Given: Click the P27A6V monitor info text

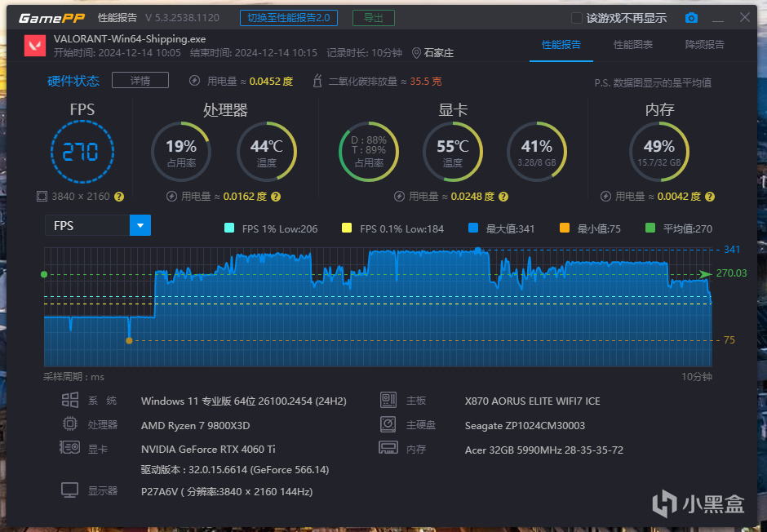Looking at the screenshot, I should coord(227,491).
